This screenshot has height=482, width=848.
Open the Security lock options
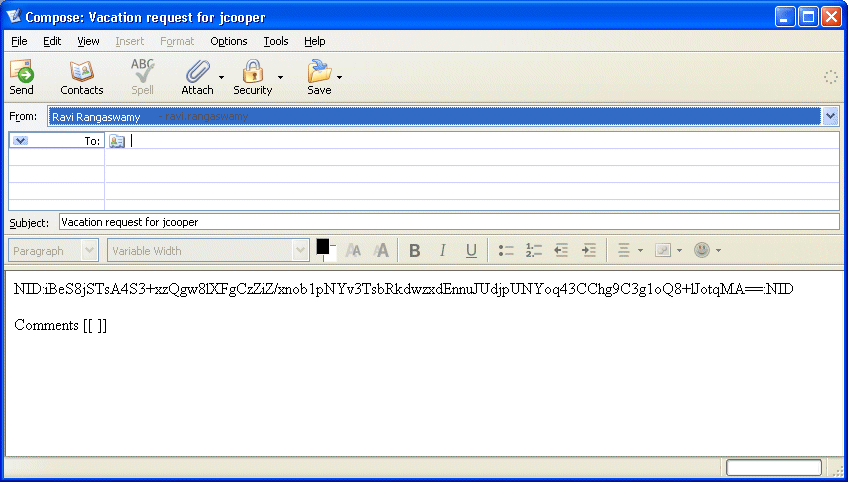click(253, 77)
